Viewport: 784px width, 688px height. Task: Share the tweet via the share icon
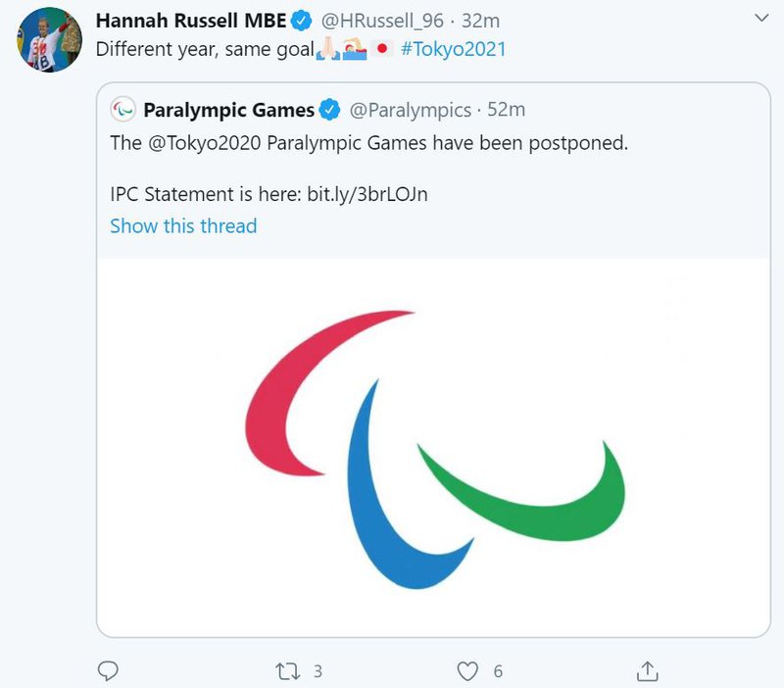pyautogui.click(x=648, y=671)
